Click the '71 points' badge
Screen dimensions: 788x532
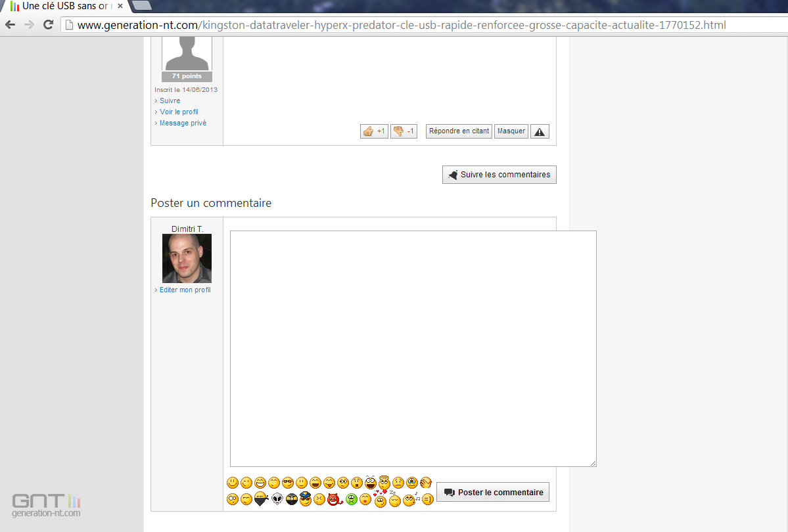click(x=187, y=76)
